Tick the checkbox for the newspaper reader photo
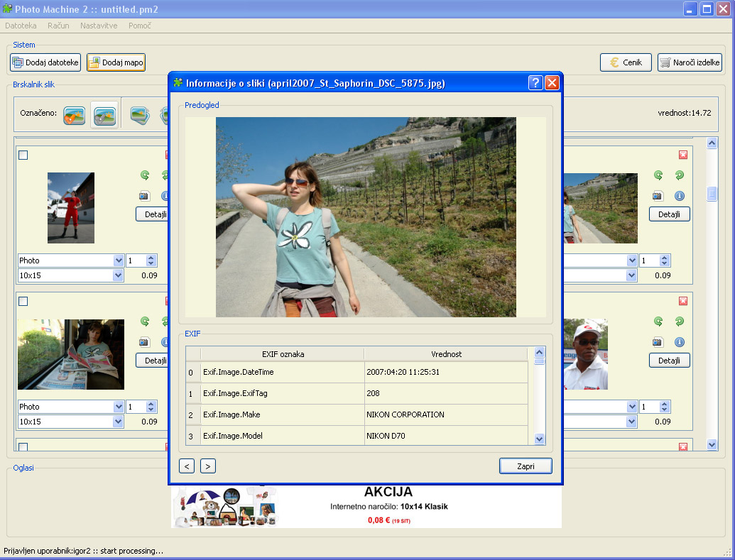This screenshot has height=560, width=735. (23, 301)
